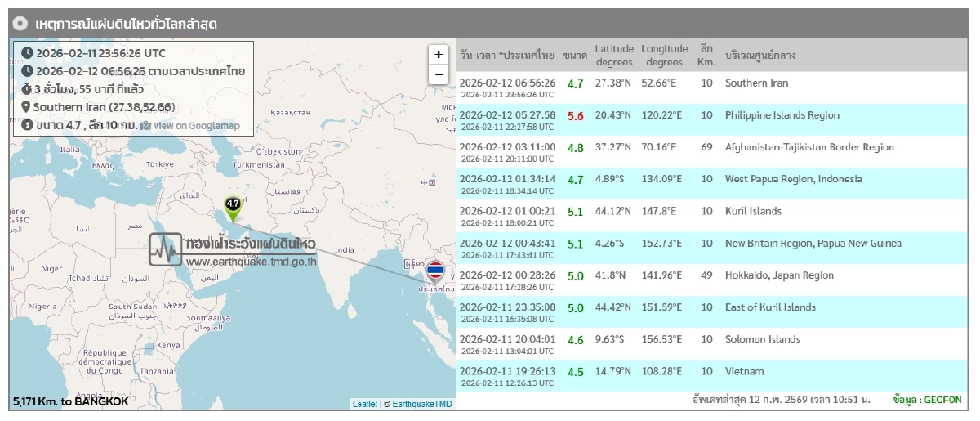Click the header bullet icon beside the title

pyautogui.click(x=20, y=24)
